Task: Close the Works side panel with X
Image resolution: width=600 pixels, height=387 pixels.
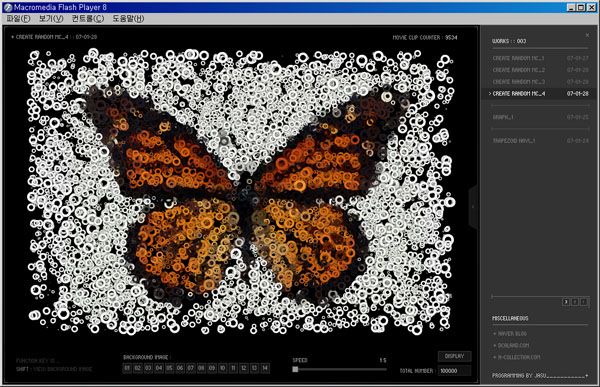Action: (587, 35)
